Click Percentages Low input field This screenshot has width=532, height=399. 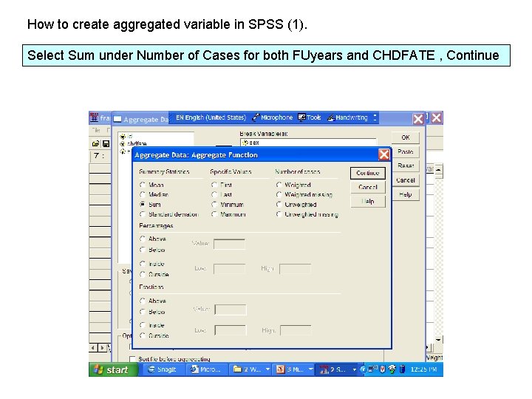pos(229,268)
